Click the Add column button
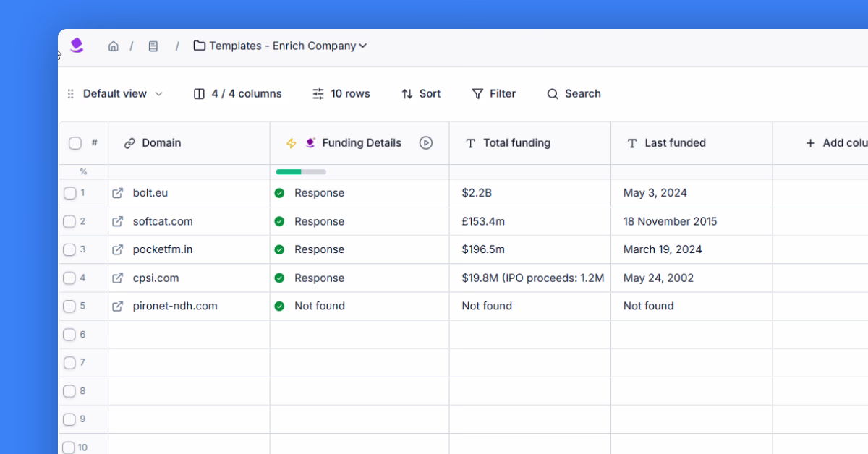Image resolution: width=868 pixels, height=454 pixels. click(836, 143)
